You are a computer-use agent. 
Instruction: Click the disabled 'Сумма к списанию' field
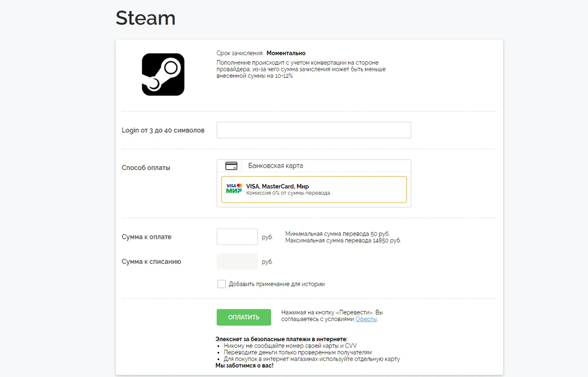pos(237,261)
